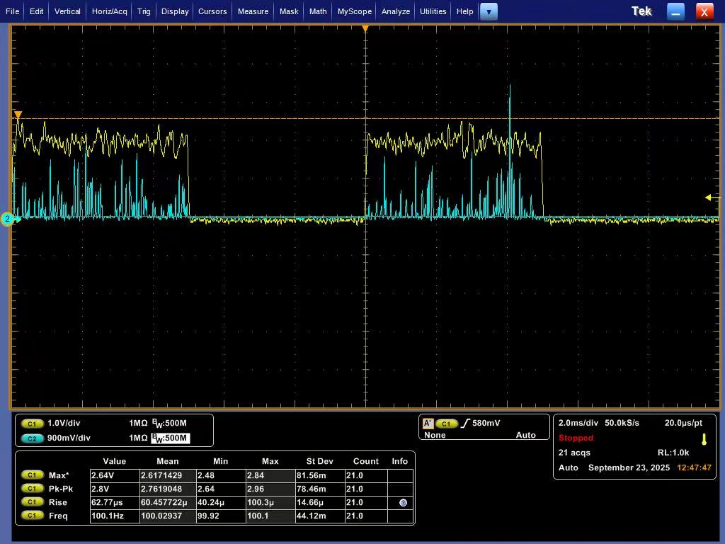Open the Math menu
The image size is (725, 544).
(x=318, y=11)
